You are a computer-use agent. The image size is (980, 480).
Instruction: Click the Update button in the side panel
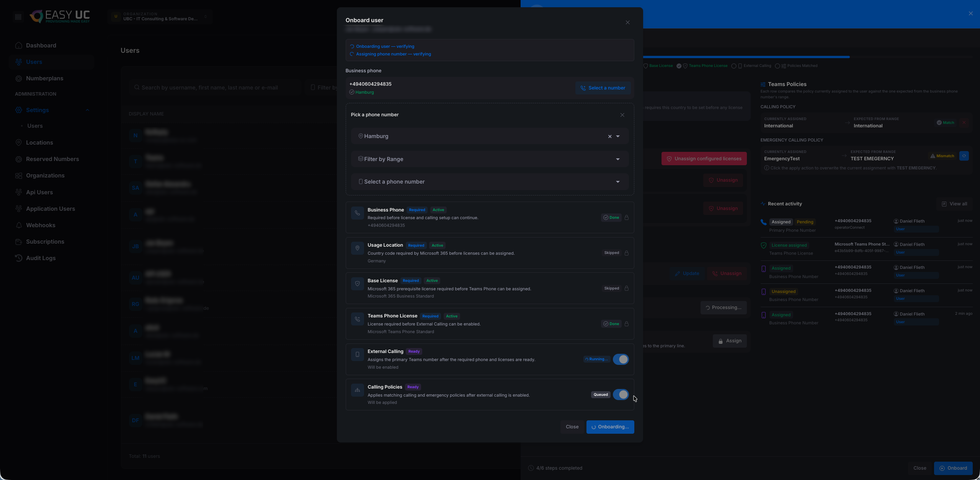coord(687,273)
